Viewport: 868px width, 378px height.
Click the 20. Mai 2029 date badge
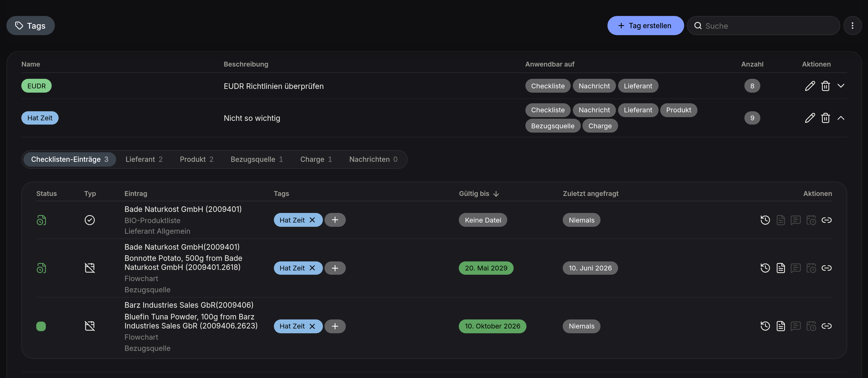(486, 268)
